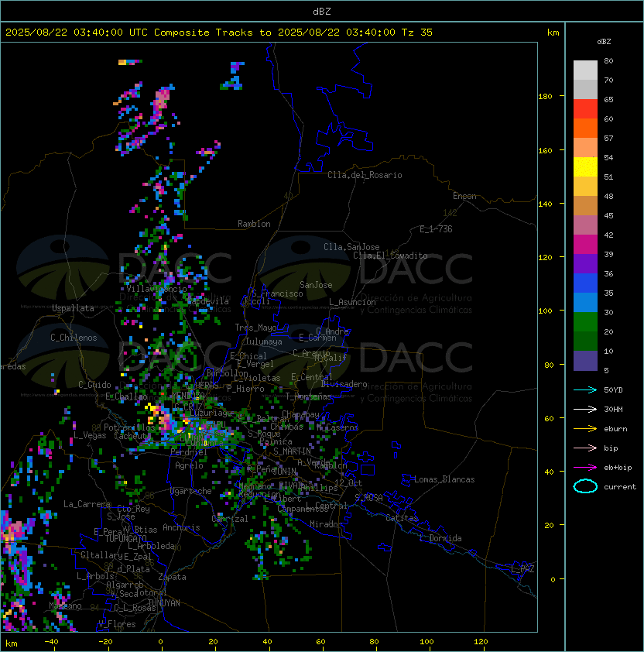Click the 'Ugarteche' label on map
This screenshot has width=644, height=652.
tap(191, 491)
